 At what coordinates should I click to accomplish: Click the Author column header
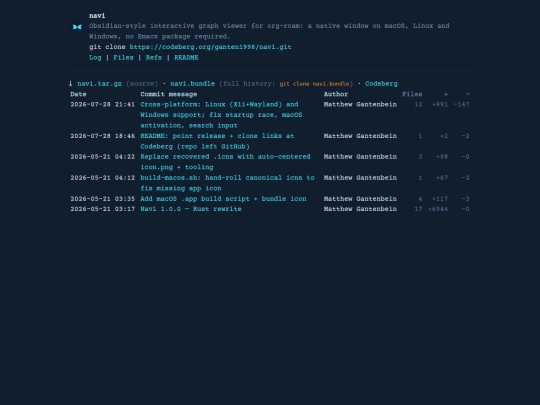(336, 94)
